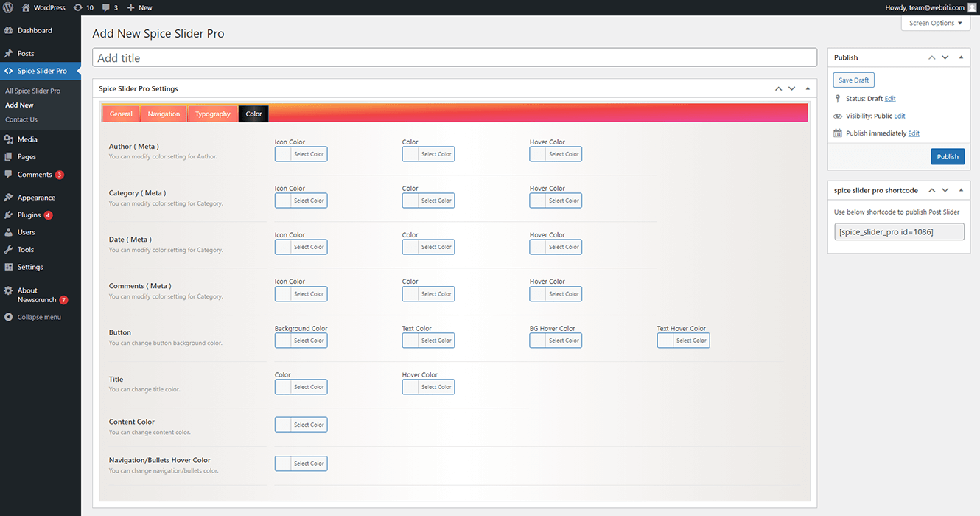
Task: Click the Add title input field
Action: (x=455, y=57)
